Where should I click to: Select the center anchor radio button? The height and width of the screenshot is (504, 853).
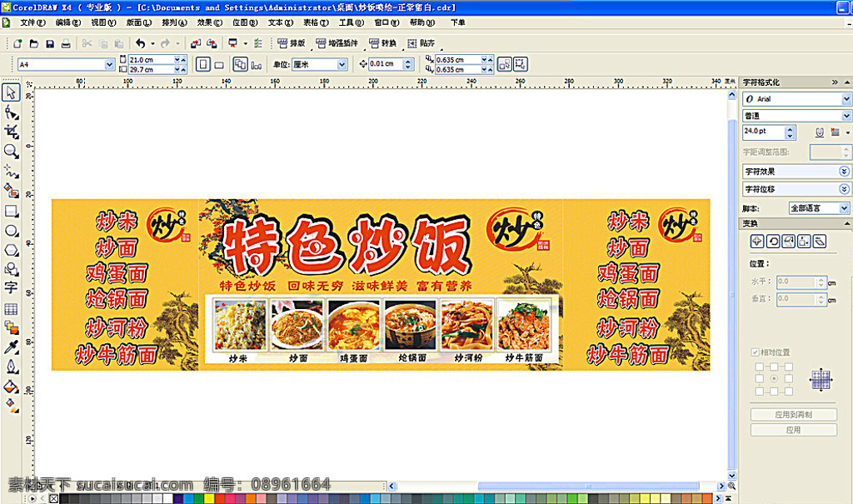774,378
